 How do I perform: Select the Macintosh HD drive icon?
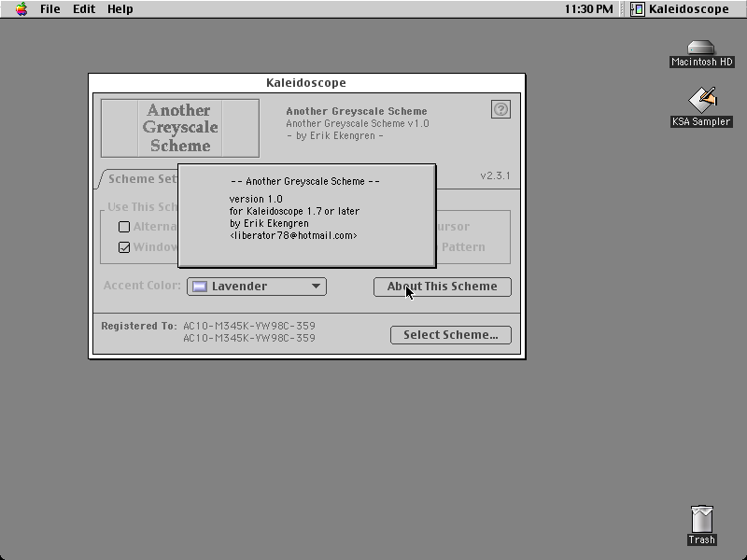[x=701, y=53]
